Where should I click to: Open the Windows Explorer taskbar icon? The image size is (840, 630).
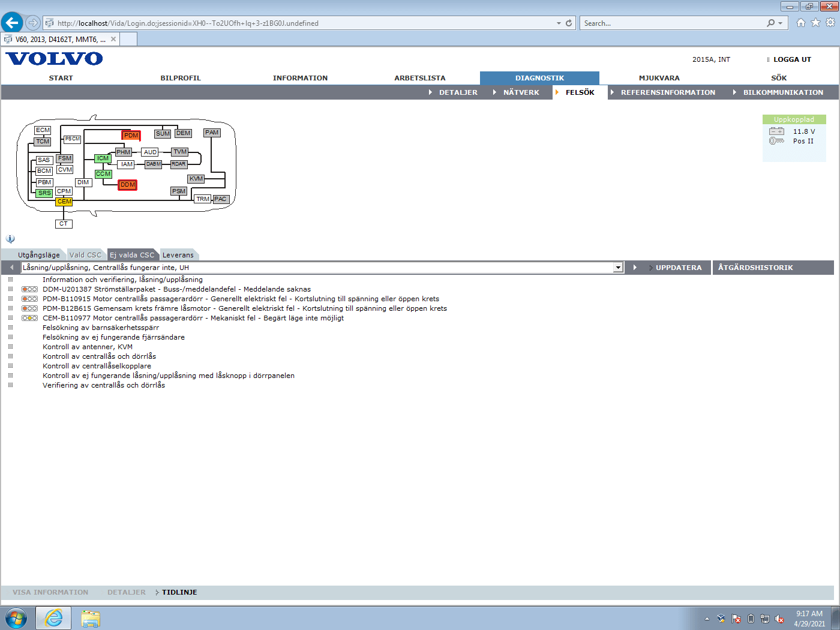point(91,618)
